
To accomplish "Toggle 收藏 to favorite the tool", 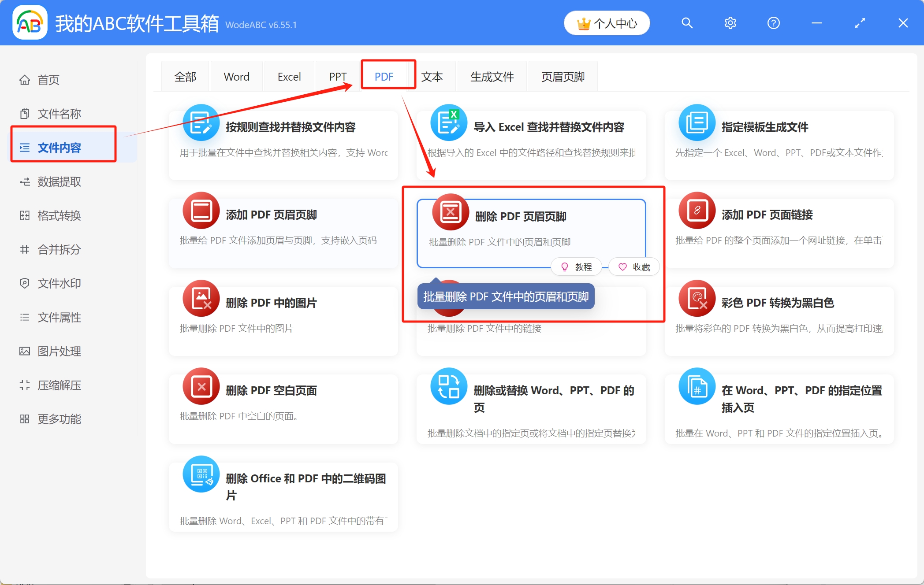I will click(x=634, y=267).
